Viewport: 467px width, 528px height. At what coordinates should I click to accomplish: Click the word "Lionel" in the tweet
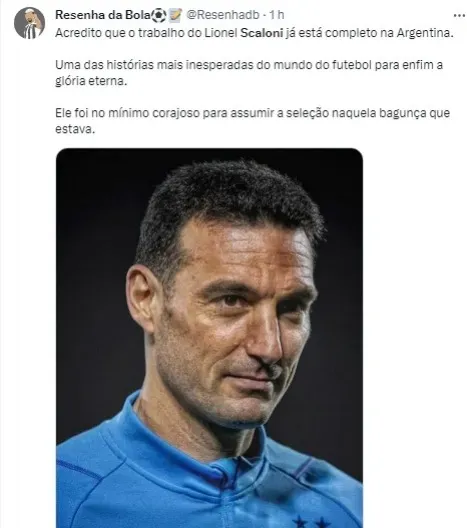pos(221,33)
